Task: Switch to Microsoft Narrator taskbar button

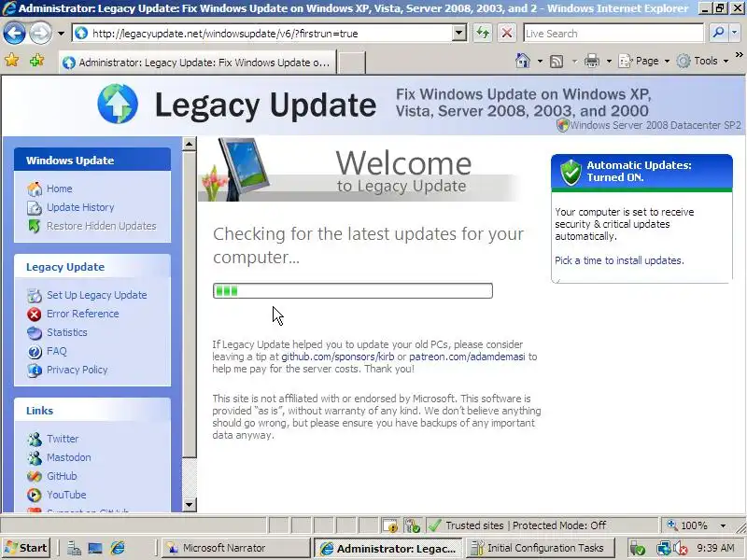Action: tap(236, 548)
